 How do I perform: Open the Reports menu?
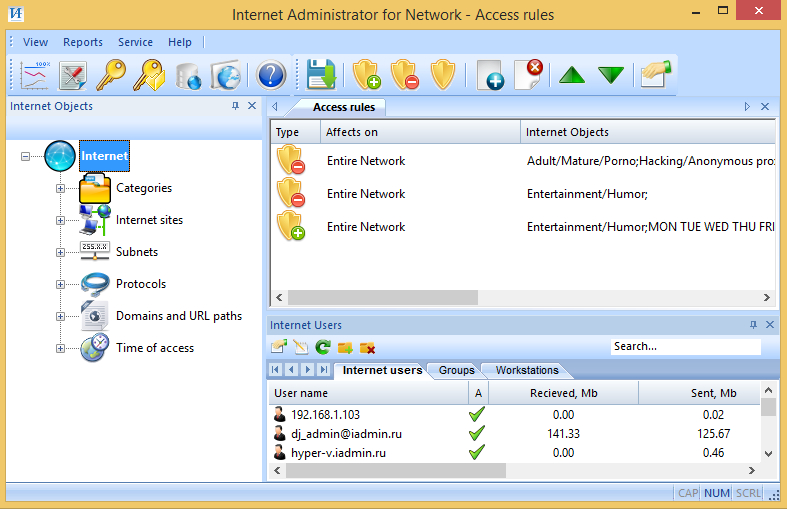82,42
